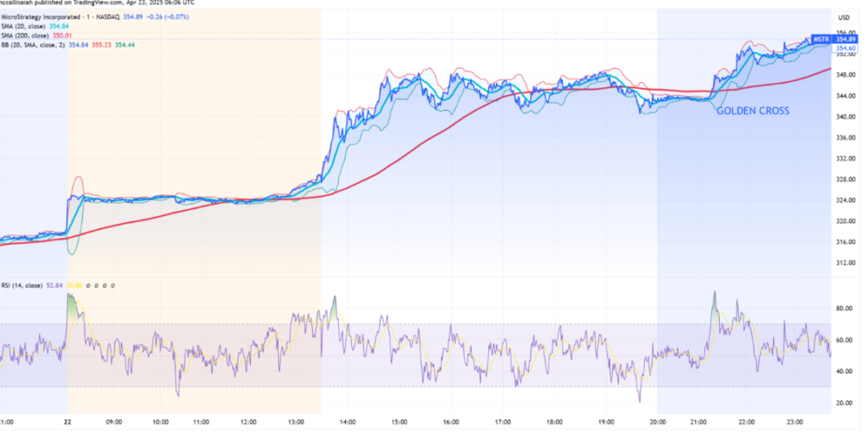Click the 20.00 RSI scale label
Screen dimensions: 868x434
click(x=845, y=403)
